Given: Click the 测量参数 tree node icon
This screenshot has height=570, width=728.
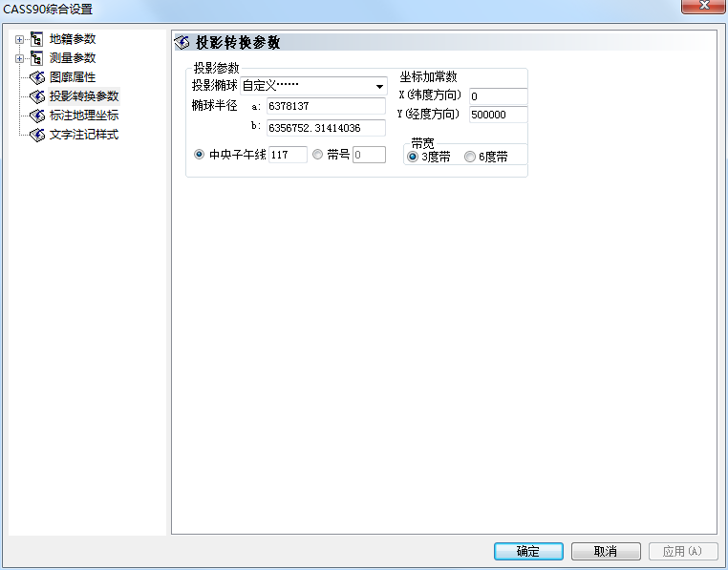Looking at the screenshot, I should click(36, 58).
